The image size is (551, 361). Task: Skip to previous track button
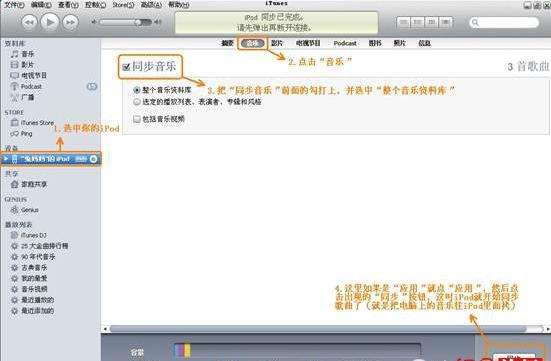tap(30, 22)
